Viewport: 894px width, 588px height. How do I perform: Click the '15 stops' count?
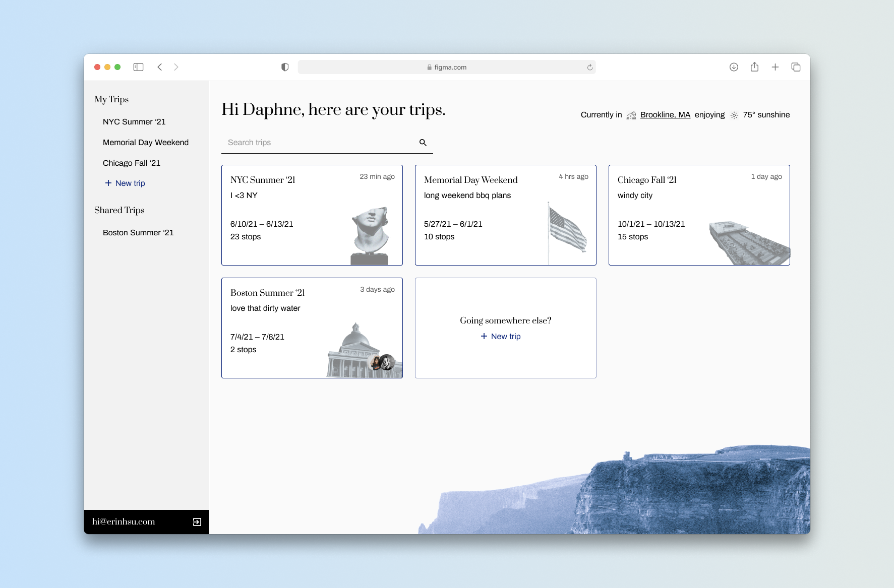[x=633, y=237]
